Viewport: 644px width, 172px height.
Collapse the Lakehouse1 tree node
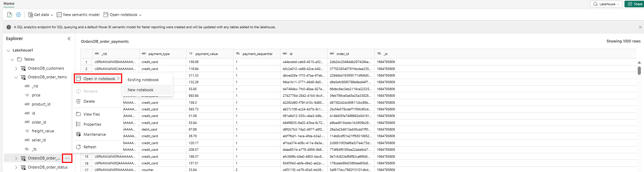8,50
